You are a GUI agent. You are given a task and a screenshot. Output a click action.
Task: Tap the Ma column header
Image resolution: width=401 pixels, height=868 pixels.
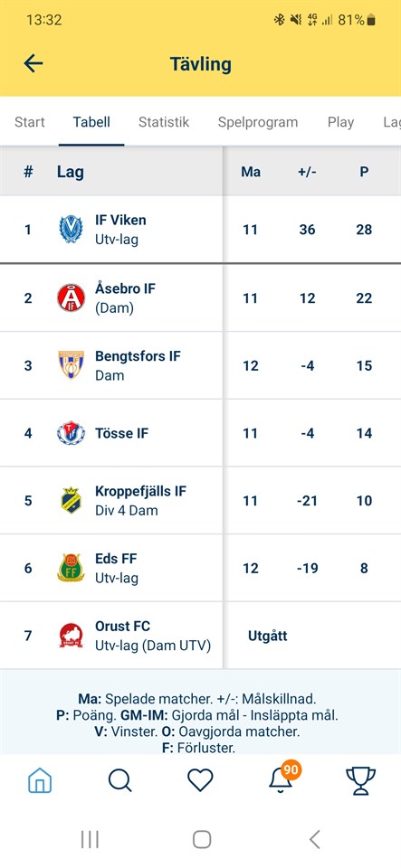pos(251,172)
